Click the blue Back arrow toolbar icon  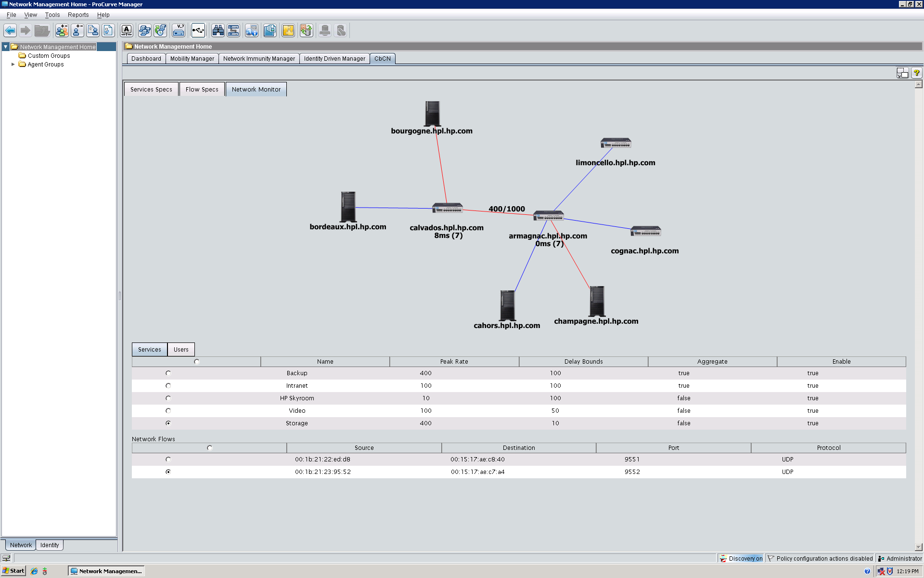click(10, 31)
